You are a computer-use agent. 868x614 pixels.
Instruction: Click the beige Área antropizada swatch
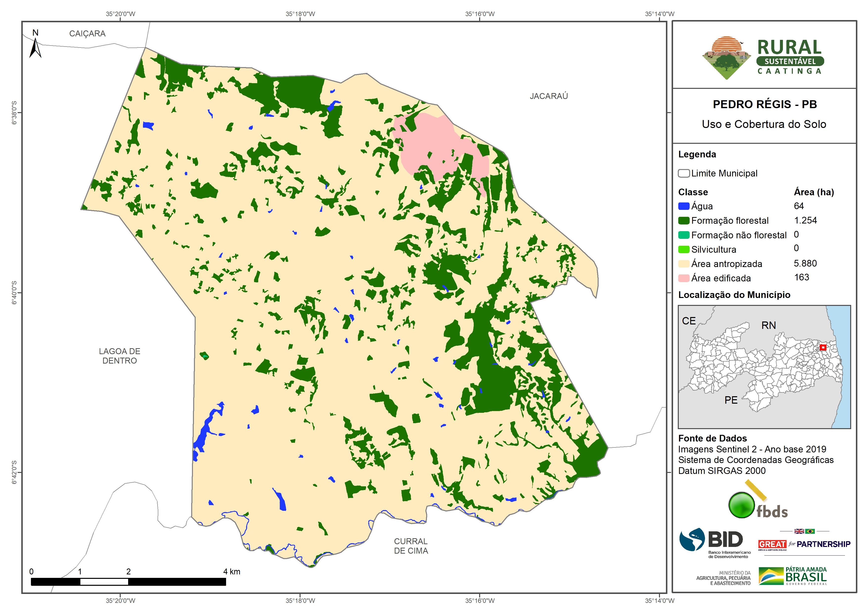[x=683, y=264]
